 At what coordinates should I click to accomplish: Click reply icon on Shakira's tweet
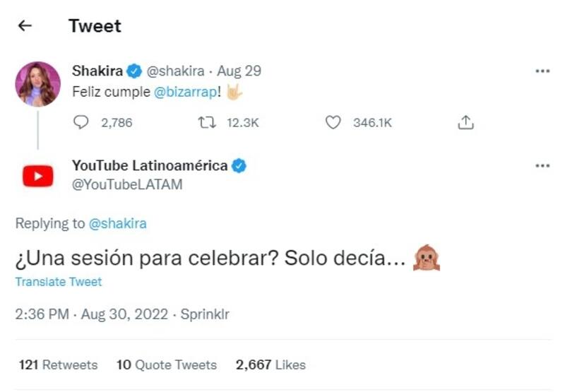coord(81,122)
